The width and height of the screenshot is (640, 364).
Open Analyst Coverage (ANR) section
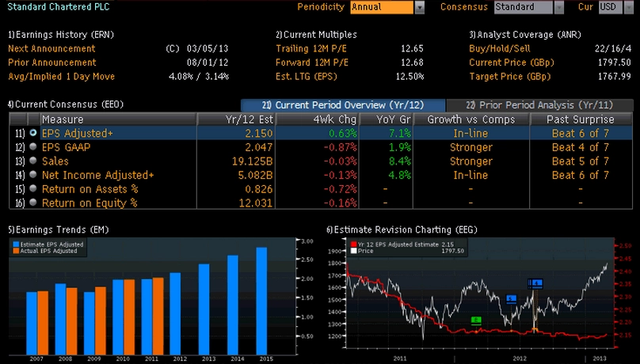tap(525, 35)
